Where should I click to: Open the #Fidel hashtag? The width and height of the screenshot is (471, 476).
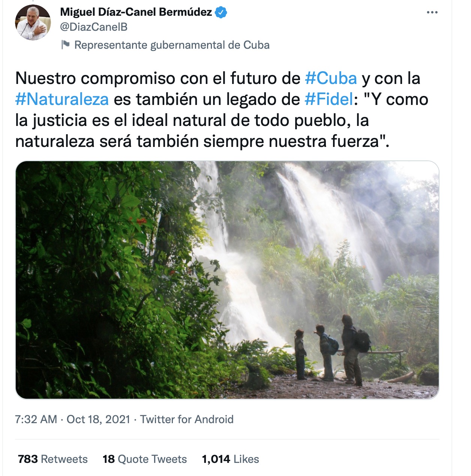328,99
